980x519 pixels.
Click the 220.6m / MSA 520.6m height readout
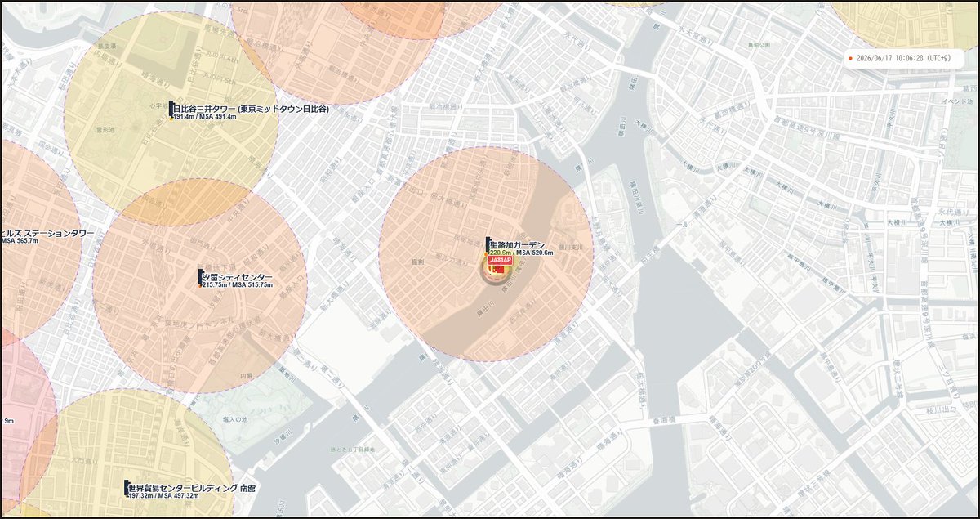[x=522, y=253]
